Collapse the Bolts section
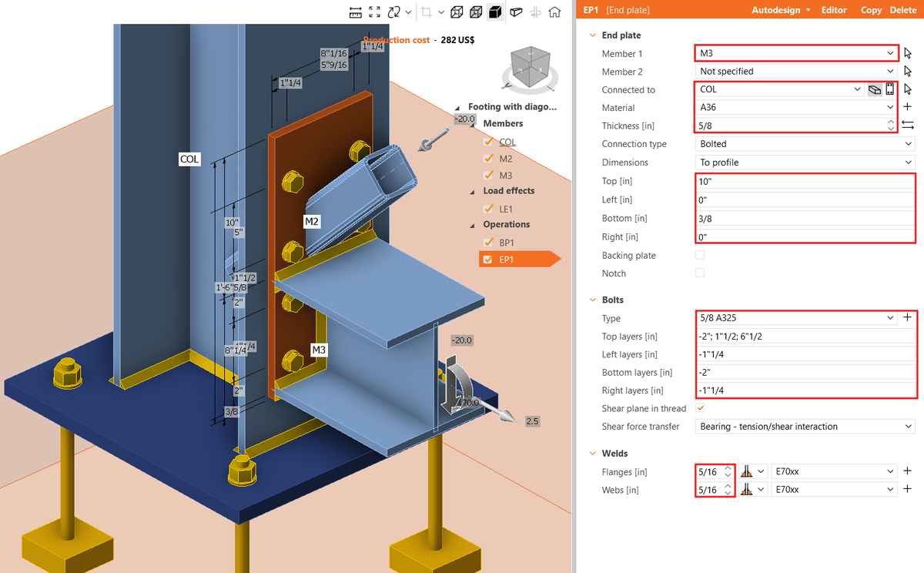924x573 pixels. [593, 300]
